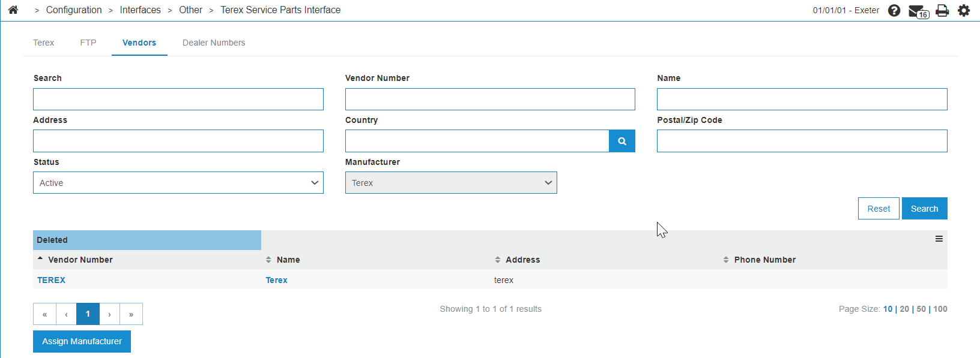Set page size to 50
Image resolution: width=980 pixels, height=358 pixels.
pyautogui.click(x=921, y=309)
